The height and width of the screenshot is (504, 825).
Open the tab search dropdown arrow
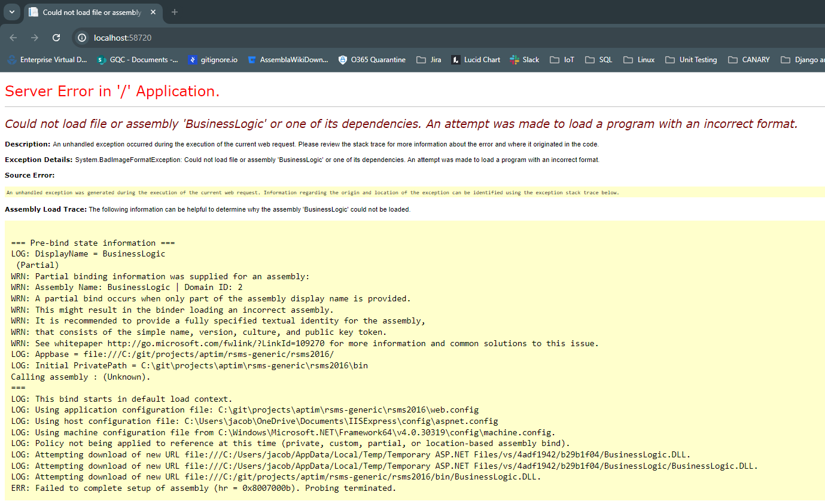pos(11,12)
